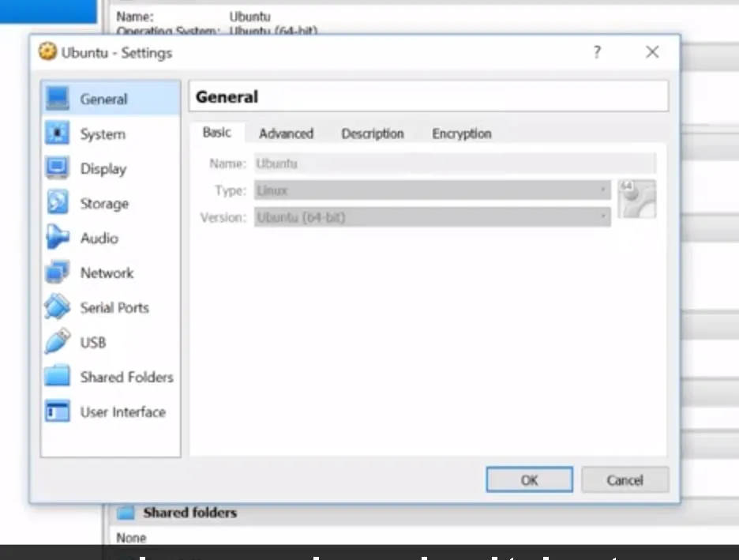Open the Shared Folders folder icon
The height and width of the screenshot is (560, 739).
58,376
